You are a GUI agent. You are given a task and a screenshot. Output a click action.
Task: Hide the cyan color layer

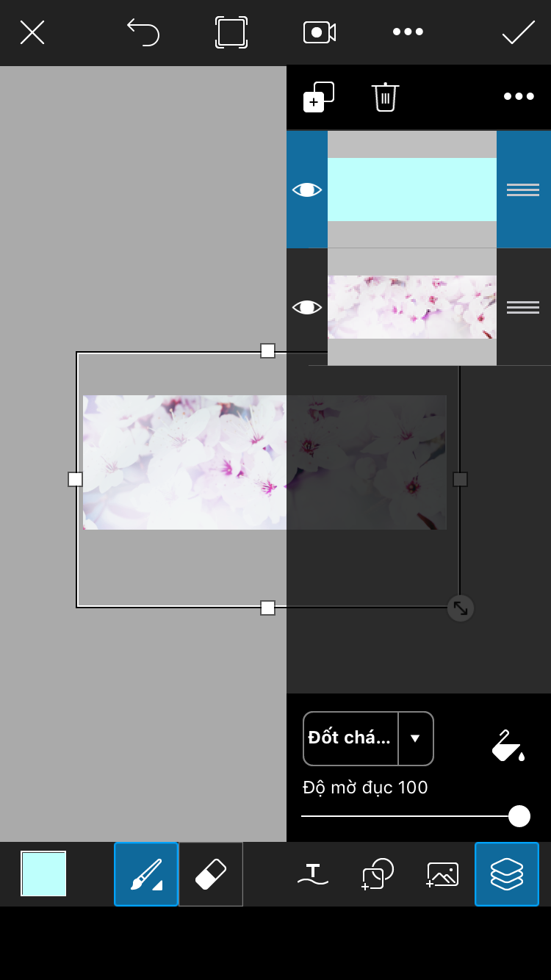pyautogui.click(x=307, y=190)
